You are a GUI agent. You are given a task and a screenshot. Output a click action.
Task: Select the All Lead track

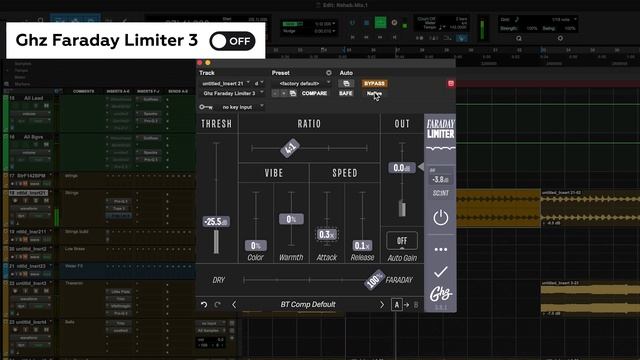pos(33,98)
